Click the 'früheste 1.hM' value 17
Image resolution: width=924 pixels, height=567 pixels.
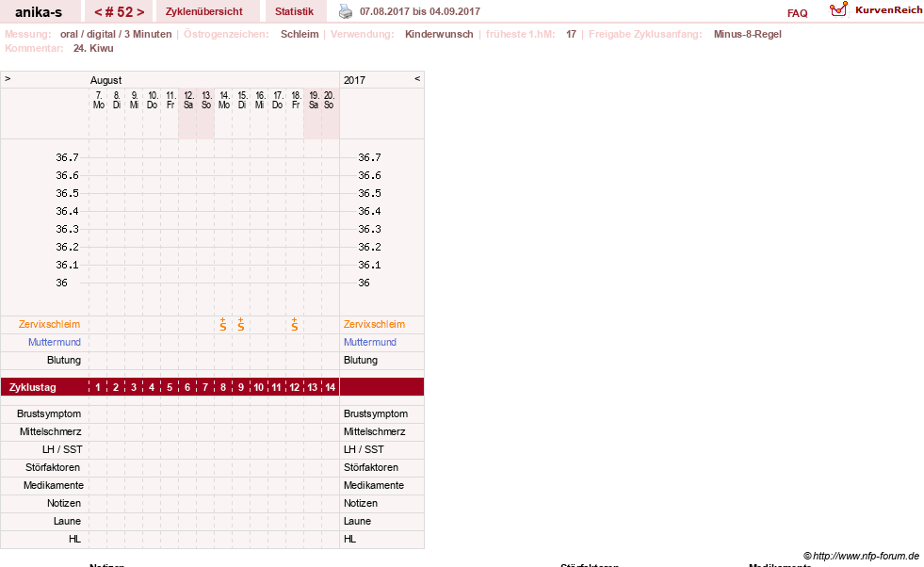pyautogui.click(x=571, y=34)
